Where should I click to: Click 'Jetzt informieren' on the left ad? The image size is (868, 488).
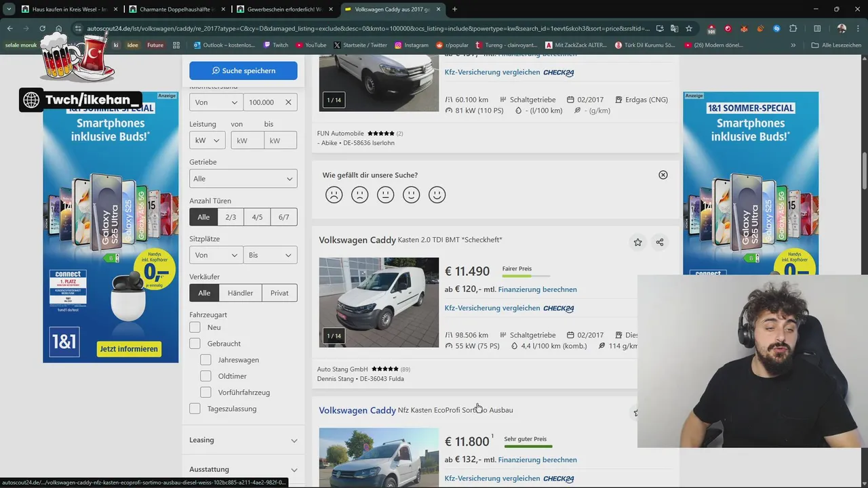[x=129, y=349]
